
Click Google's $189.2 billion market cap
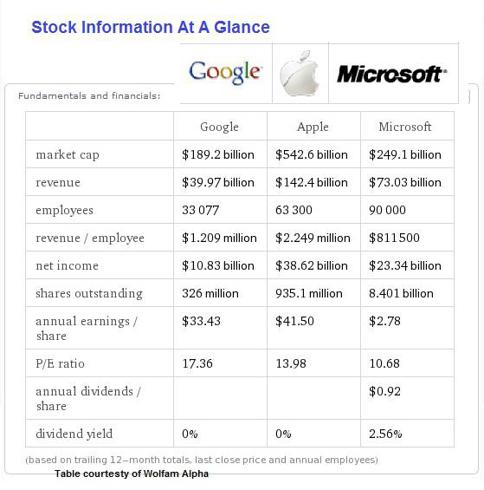click(218, 155)
